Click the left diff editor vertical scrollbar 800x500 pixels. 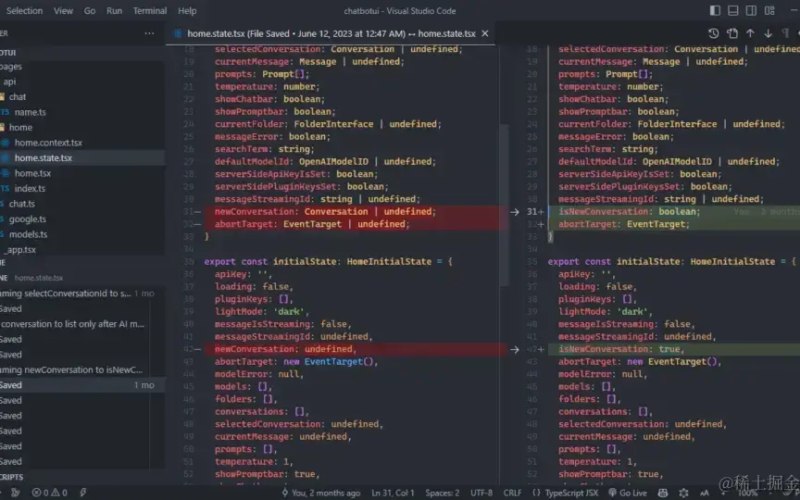pyautogui.click(x=504, y=204)
